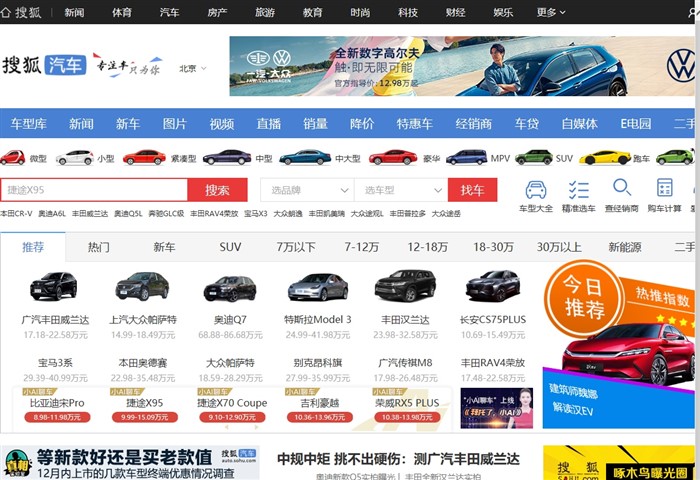Viewport: 700px width, 480px height.
Task: Select the 小型 white car icon
Action: pos(75,158)
